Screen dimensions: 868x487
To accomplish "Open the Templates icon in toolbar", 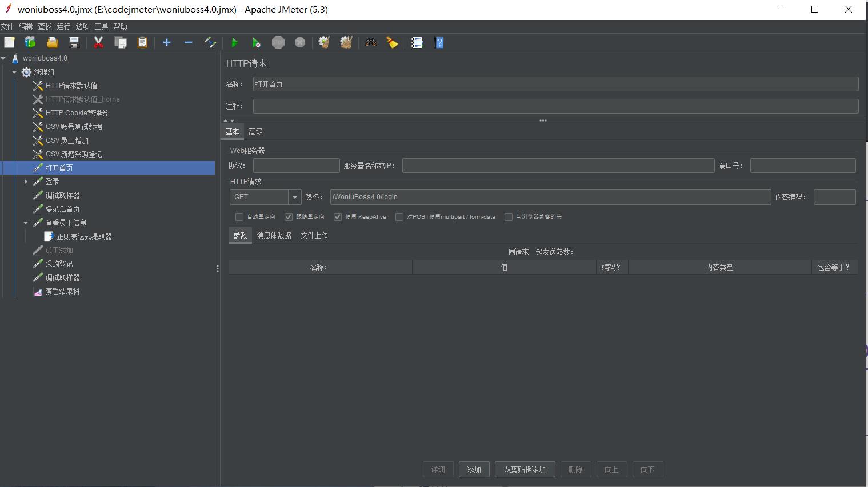I will click(30, 42).
